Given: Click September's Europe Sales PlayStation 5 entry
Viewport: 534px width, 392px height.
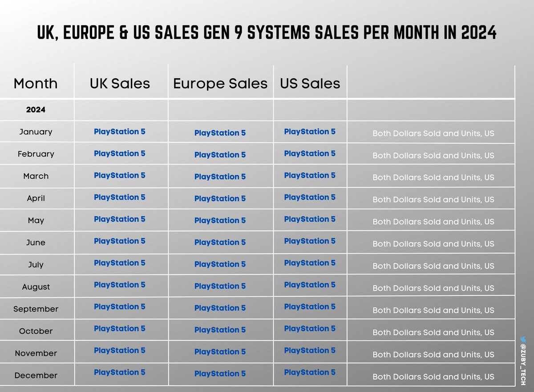Looking at the screenshot, I should [x=220, y=308].
